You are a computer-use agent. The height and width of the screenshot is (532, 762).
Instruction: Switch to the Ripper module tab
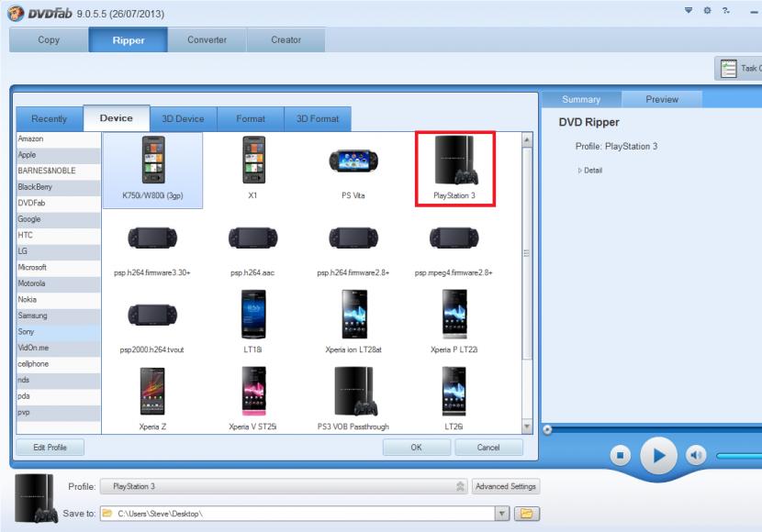pos(129,39)
